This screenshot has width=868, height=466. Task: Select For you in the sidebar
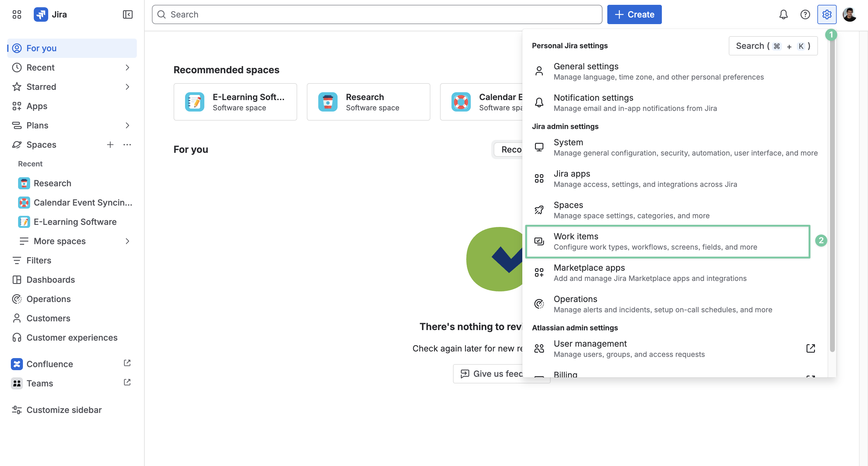pyautogui.click(x=72, y=48)
